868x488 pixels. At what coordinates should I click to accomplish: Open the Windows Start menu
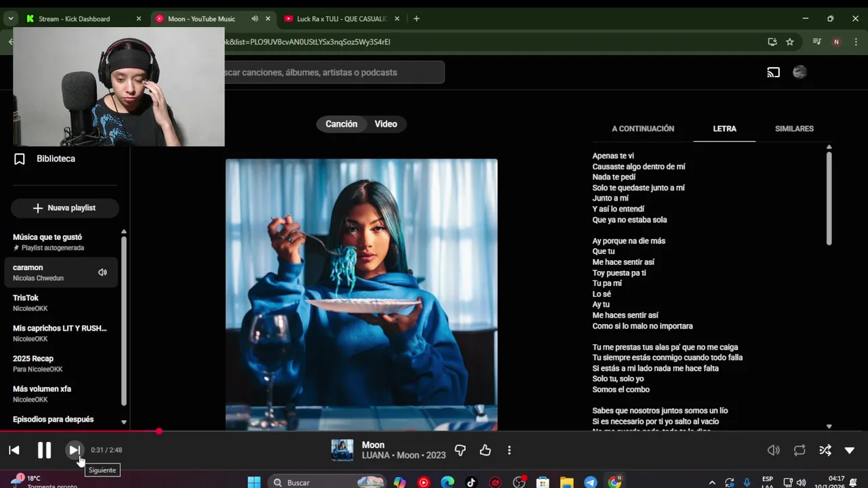(254, 483)
